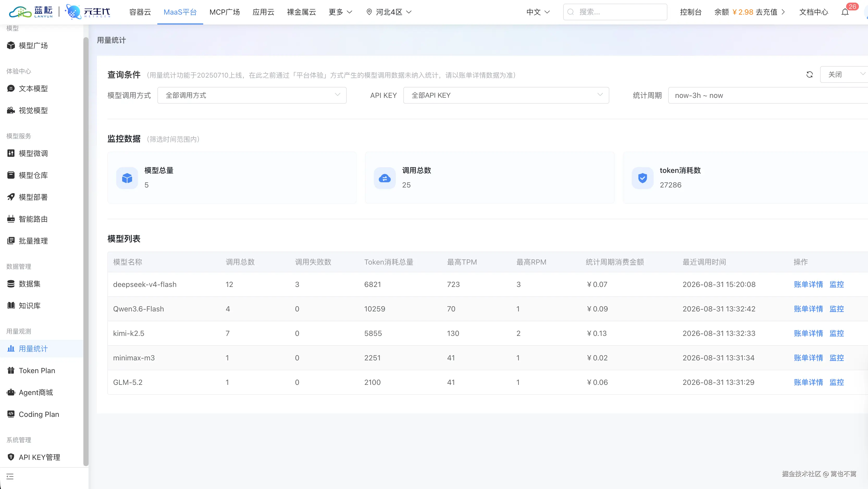This screenshot has width=868, height=489.
Task: Open 账单详情 for minimax-m3
Action: (808, 358)
